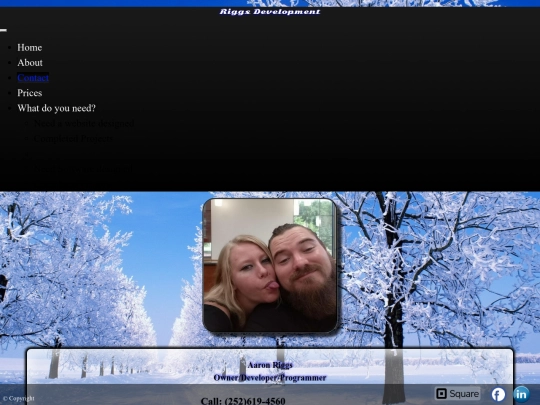540x405 pixels.
Task: Click the phone number (252)619-4560
Action: point(255,401)
